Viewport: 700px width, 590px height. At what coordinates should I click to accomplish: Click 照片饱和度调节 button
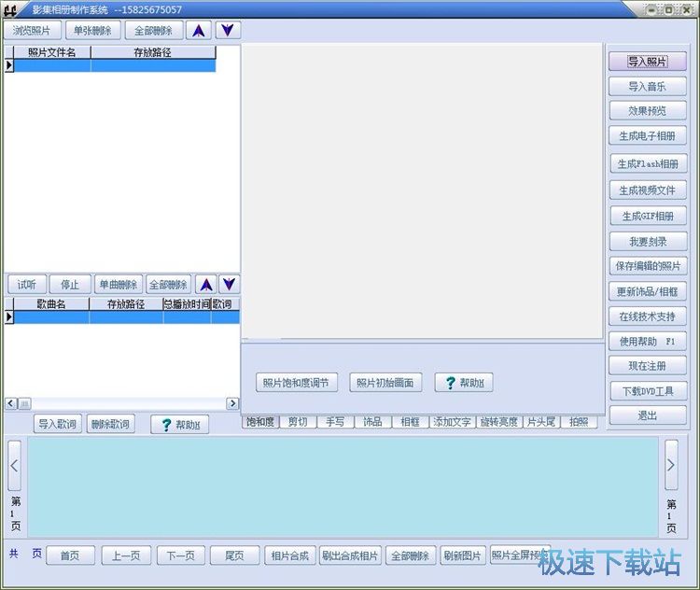297,383
